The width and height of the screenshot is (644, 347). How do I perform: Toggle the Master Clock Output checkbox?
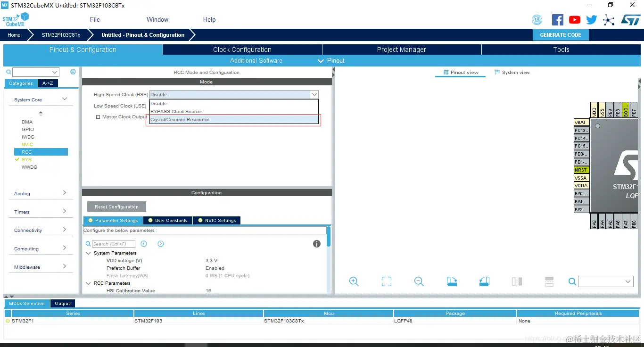98,117
